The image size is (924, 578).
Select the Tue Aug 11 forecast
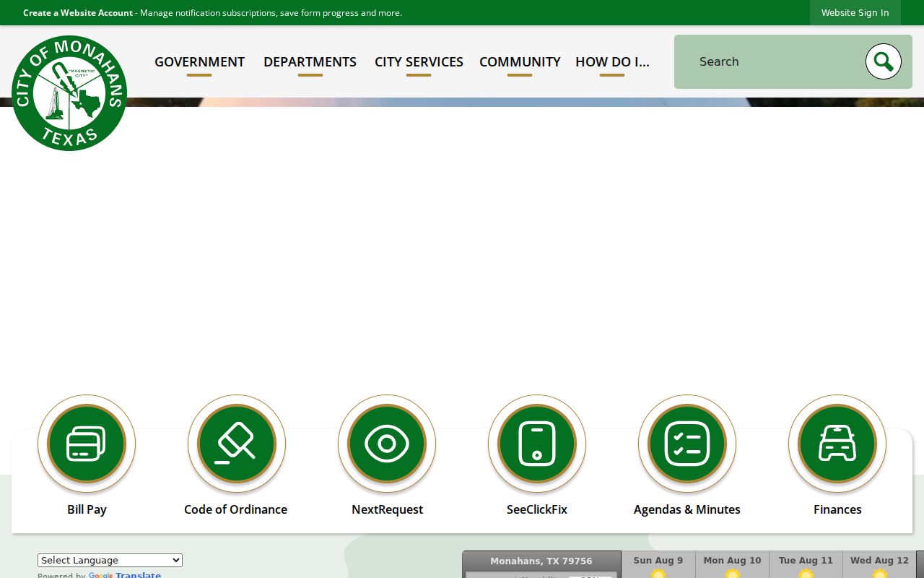coord(806,564)
